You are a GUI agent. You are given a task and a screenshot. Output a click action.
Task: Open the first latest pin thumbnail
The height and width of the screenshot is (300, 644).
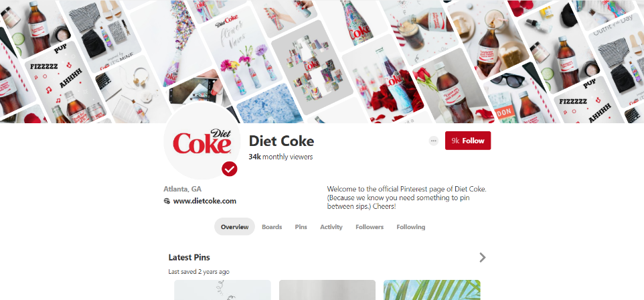[x=223, y=290]
